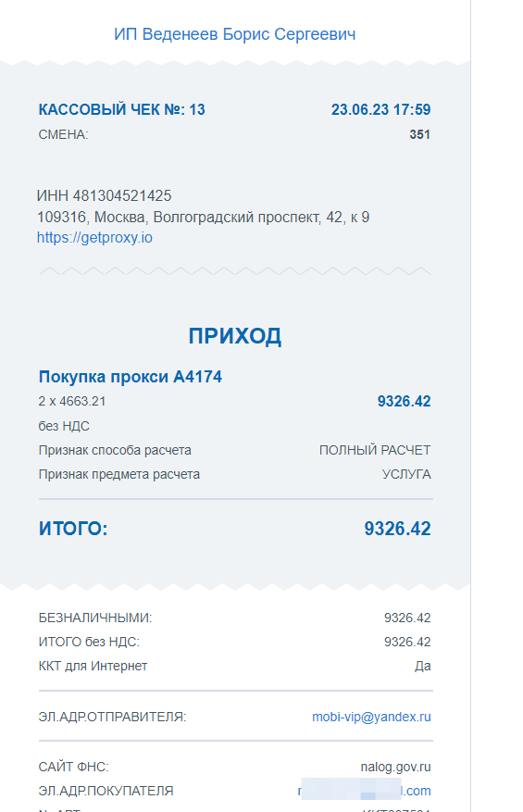
Task: Click the КАССОВЫЙ ЧЕК №: 13 title
Action: coord(121,110)
